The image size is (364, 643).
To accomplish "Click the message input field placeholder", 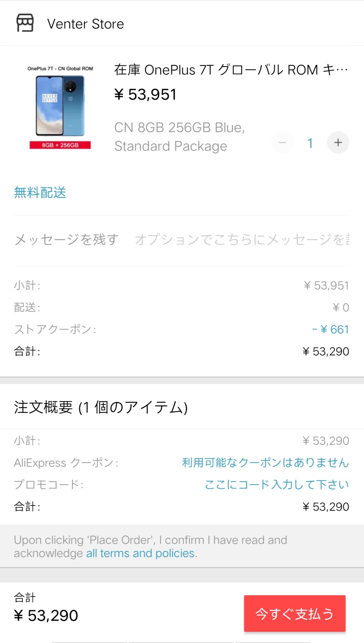I will [242, 240].
